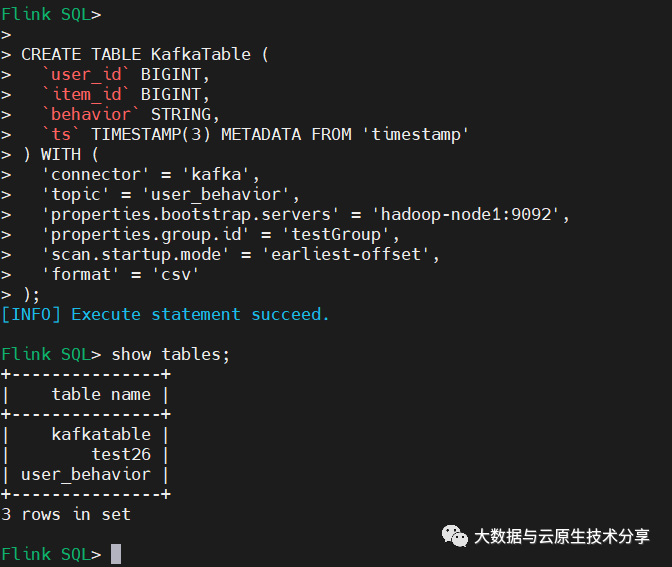Viewport: 672px width, 567px height.
Task: Click the Chinese watermark text beside WeChat logo
Action: pyautogui.click(x=561, y=537)
